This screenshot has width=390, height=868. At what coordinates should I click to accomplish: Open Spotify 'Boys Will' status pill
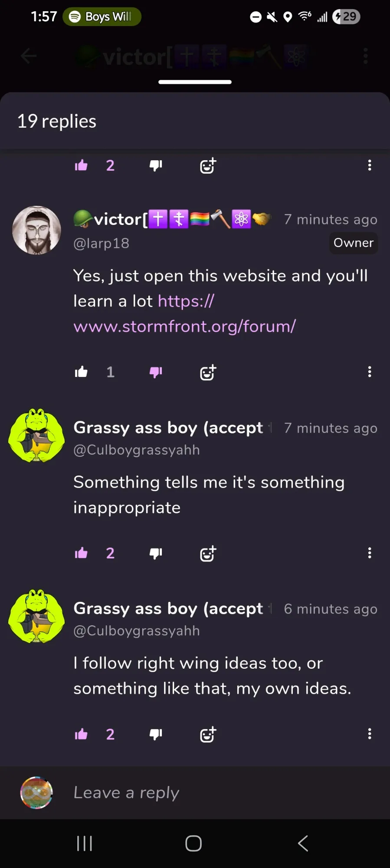click(102, 17)
